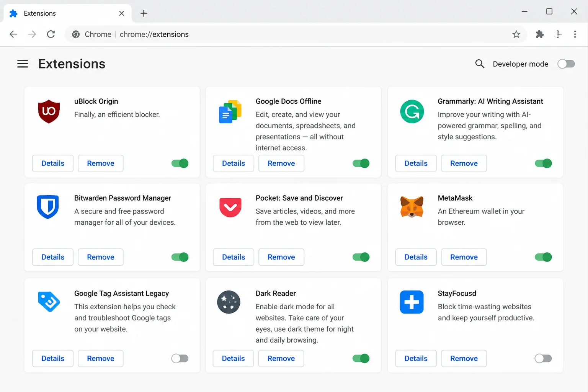
Task: Click the Dark Reader round icon
Action: pyautogui.click(x=229, y=302)
